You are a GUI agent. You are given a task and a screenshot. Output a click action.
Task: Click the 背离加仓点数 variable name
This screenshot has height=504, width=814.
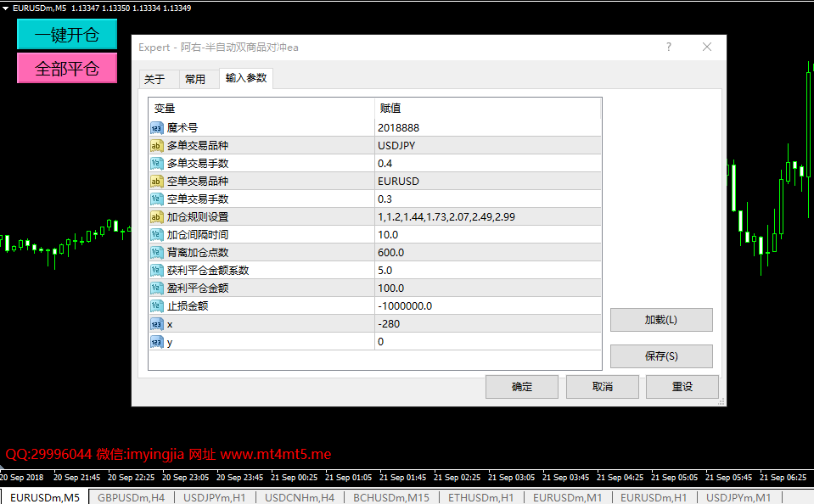click(x=197, y=253)
